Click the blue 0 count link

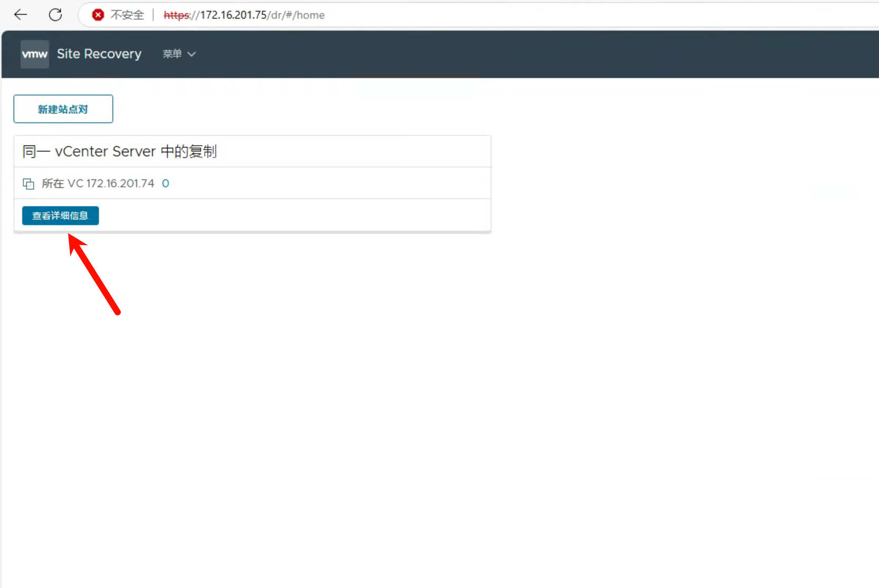click(166, 184)
